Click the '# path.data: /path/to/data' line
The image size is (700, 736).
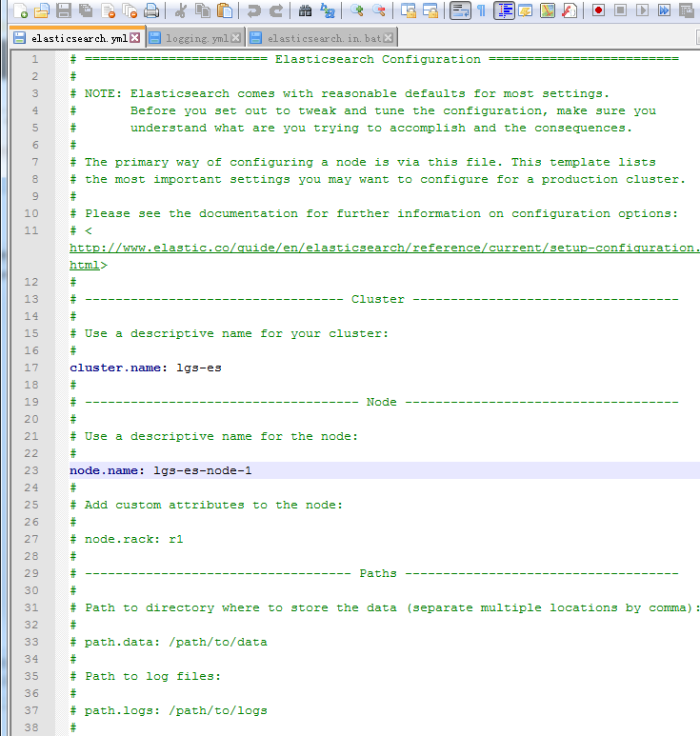(169, 642)
